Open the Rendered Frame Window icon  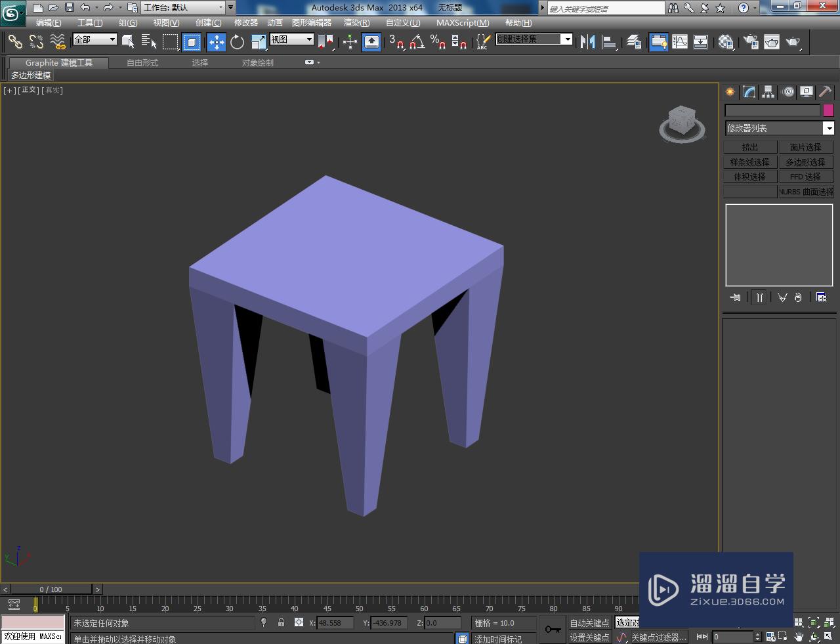click(x=772, y=42)
